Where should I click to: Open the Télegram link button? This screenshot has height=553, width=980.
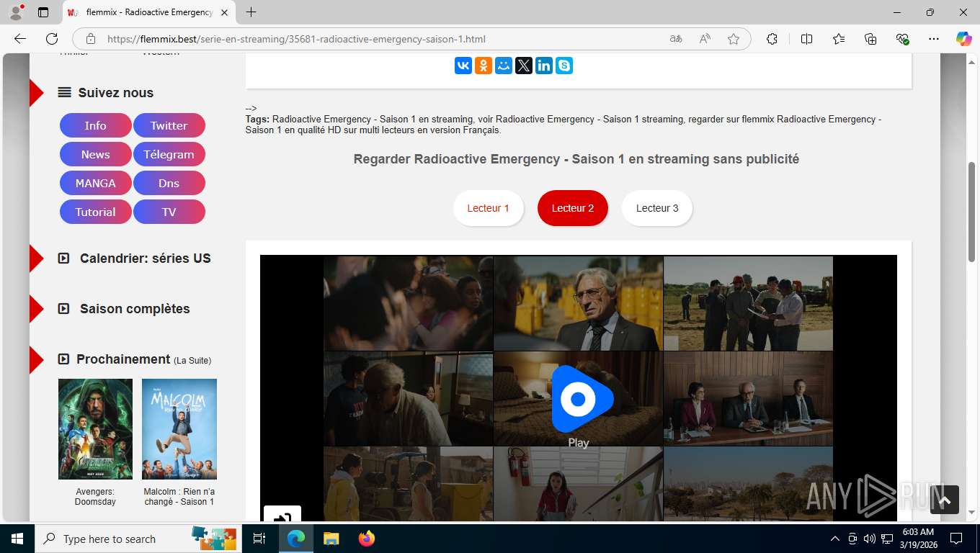169,154
